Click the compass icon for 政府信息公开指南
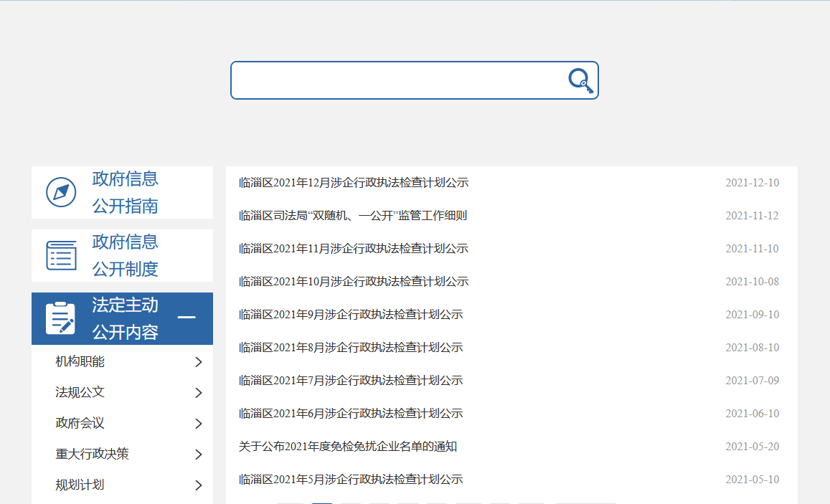 click(61, 192)
